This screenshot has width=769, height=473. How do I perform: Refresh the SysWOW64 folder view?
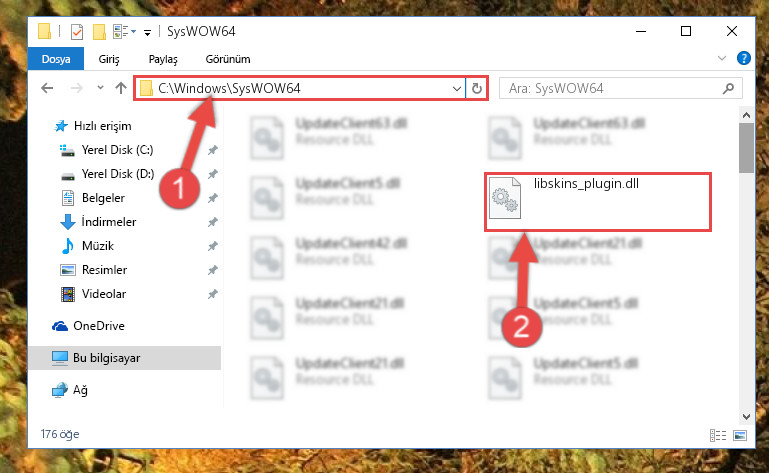[x=477, y=89]
